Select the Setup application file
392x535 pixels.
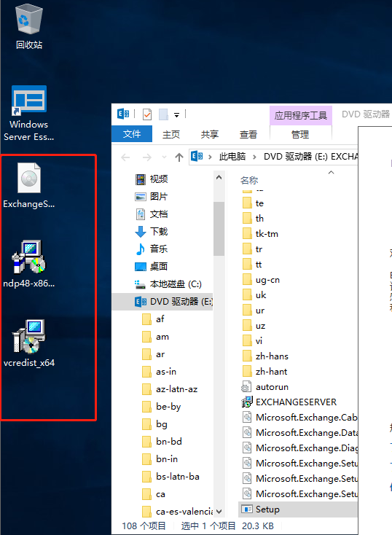click(x=261, y=509)
